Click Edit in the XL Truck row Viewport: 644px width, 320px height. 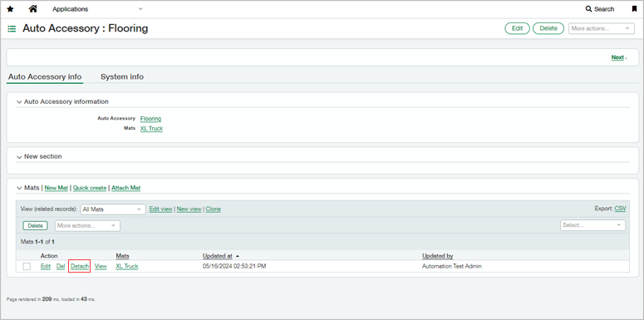pos(46,266)
